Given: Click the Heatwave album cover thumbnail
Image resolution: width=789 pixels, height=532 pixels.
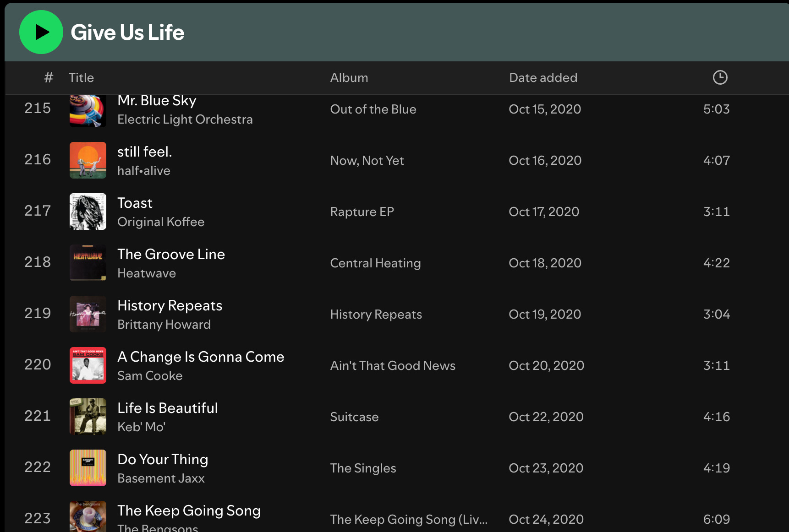Looking at the screenshot, I should click(x=88, y=263).
